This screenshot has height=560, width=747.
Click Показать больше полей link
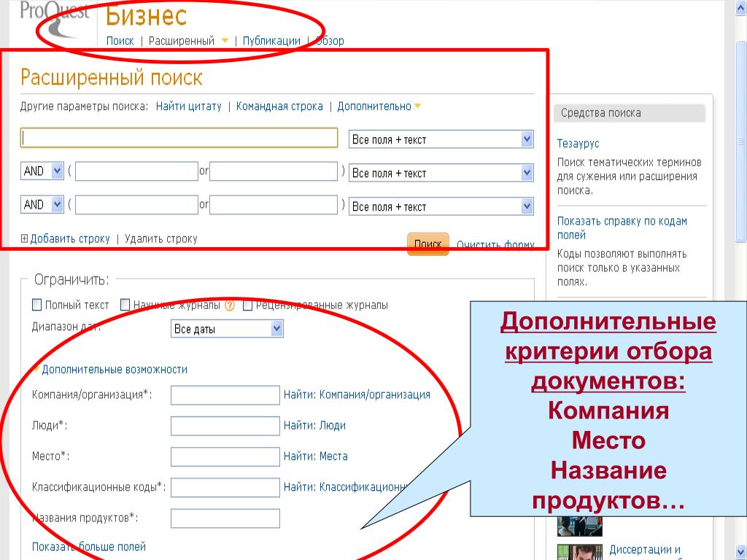[x=88, y=547]
